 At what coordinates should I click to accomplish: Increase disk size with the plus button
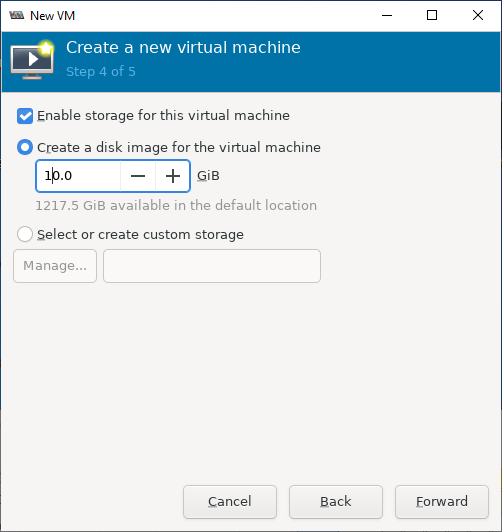[x=173, y=176]
